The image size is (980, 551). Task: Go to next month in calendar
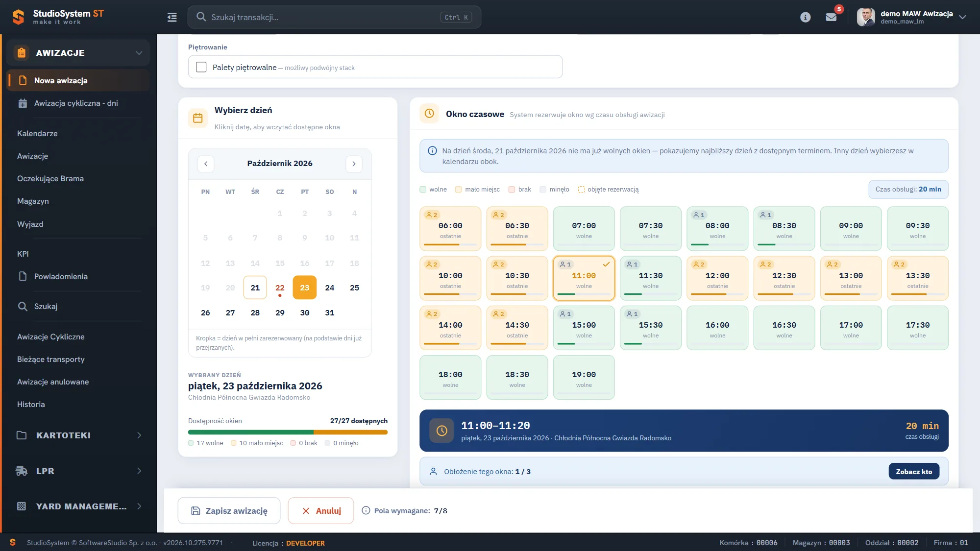[x=354, y=164]
